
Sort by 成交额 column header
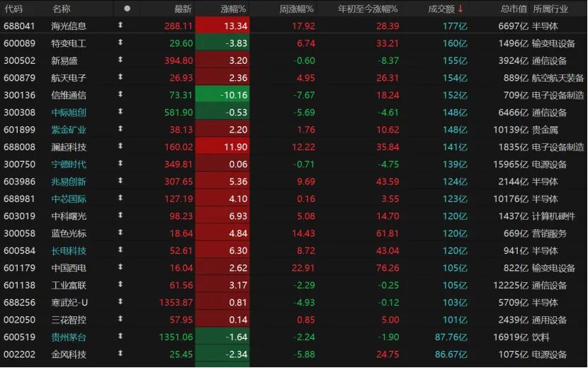point(441,9)
